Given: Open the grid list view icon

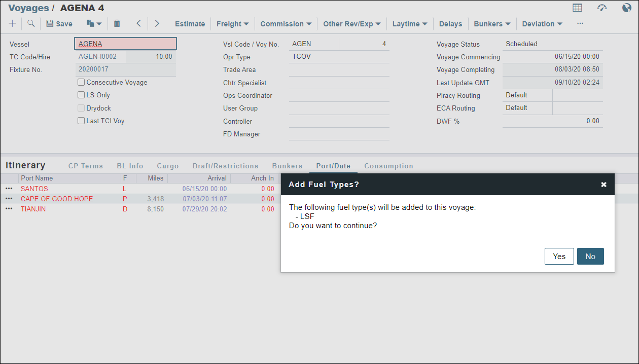Looking at the screenshot, I should pos(577,8).
